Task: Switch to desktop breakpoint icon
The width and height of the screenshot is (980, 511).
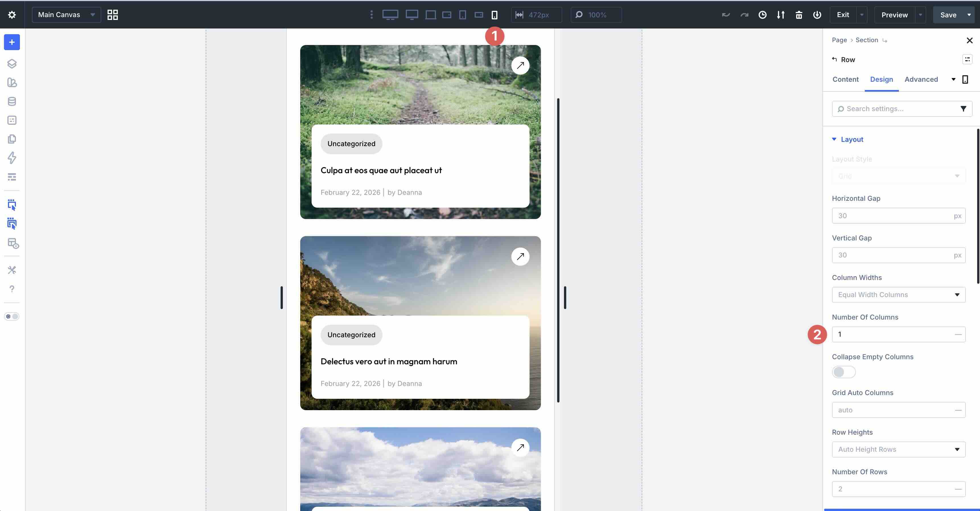Action: (x=390, y=15)
